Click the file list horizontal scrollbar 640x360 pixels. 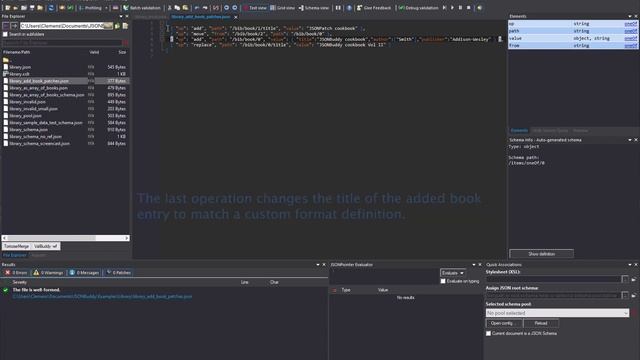click(x=66, y=238)
